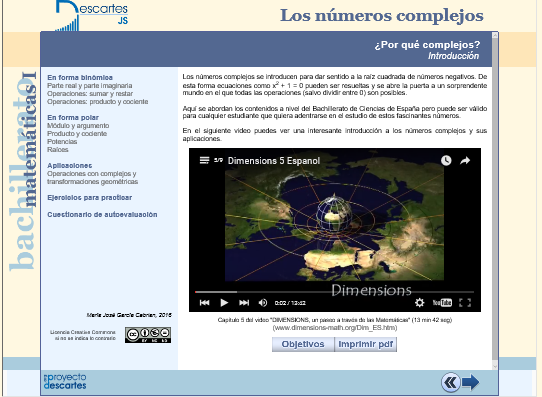Click the Imprimir pdf button
The image size is (542, 397).
coord(365,344)
